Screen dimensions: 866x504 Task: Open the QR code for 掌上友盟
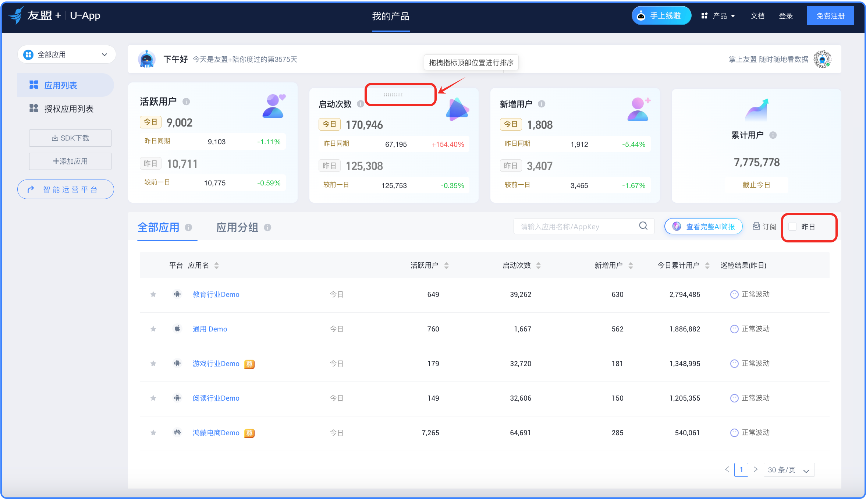click(822, 59)
